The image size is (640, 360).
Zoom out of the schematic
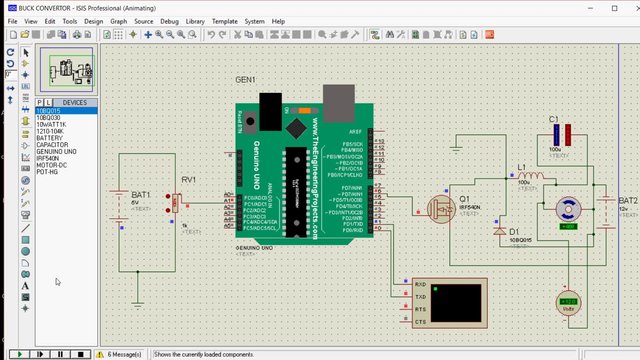pyautogui.click(x=170, y=35)
